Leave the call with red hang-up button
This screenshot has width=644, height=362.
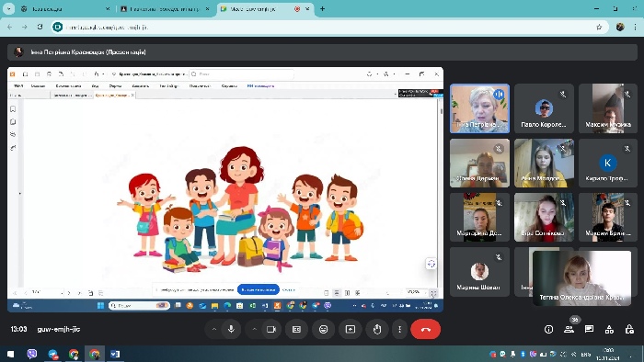point(425,329)
